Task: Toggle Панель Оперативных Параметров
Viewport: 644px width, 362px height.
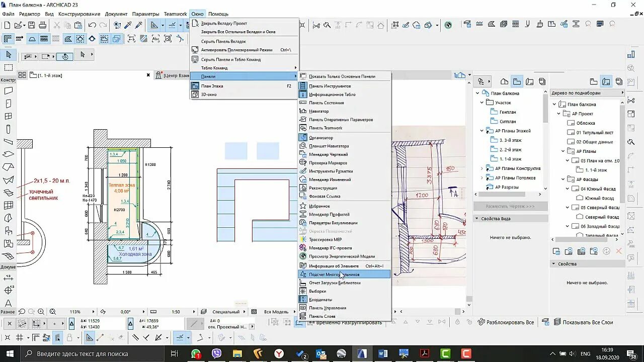Action: 345,120
